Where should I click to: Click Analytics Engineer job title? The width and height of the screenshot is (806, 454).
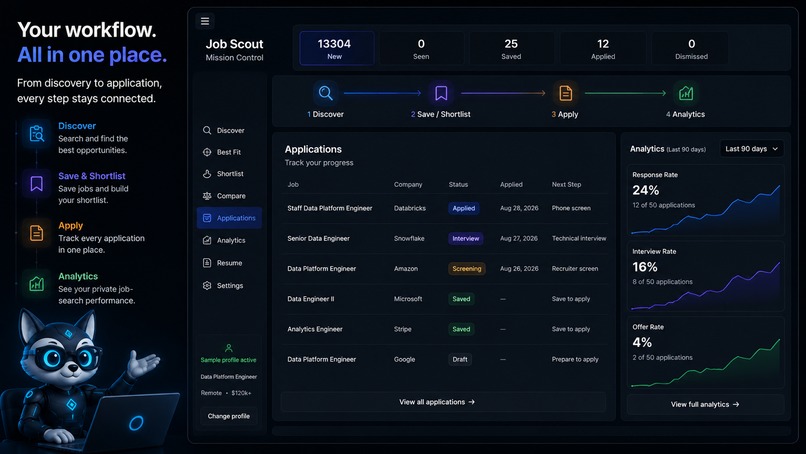(315, 329)
